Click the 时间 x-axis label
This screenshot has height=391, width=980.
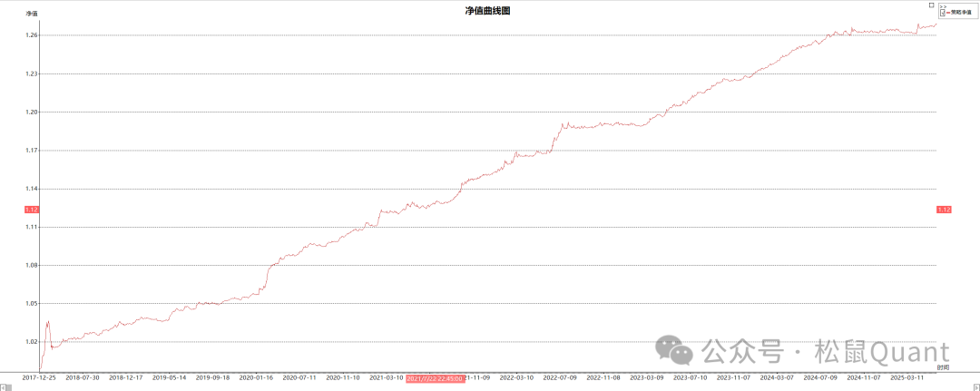pos(943,367)
